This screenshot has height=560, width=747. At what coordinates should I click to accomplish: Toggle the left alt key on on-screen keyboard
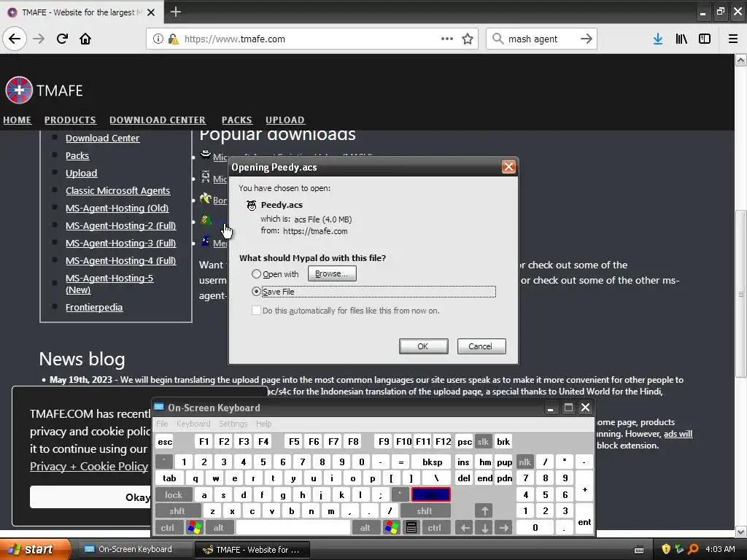[x=218, y=527]
